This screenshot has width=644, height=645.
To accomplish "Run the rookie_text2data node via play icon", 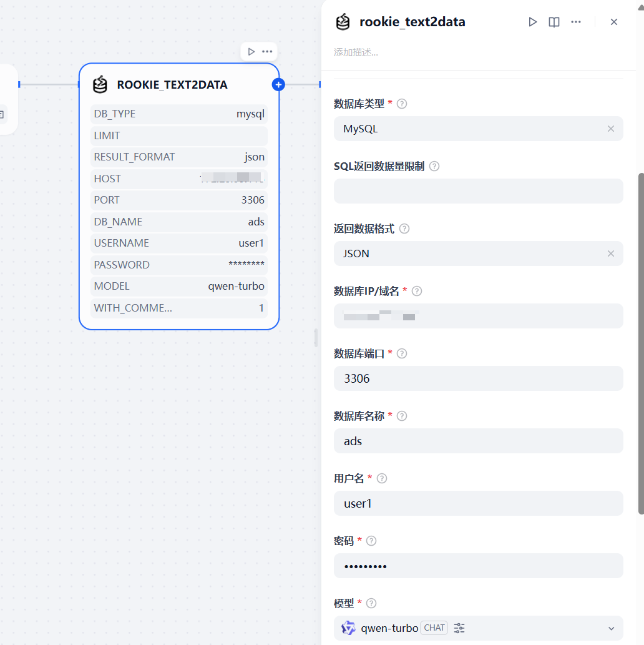I will click(x=532, y=22).
